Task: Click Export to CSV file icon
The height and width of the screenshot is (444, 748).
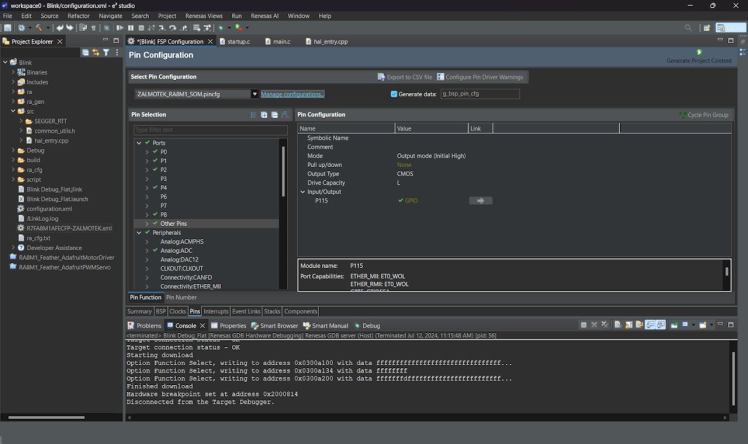Action: 382,77
